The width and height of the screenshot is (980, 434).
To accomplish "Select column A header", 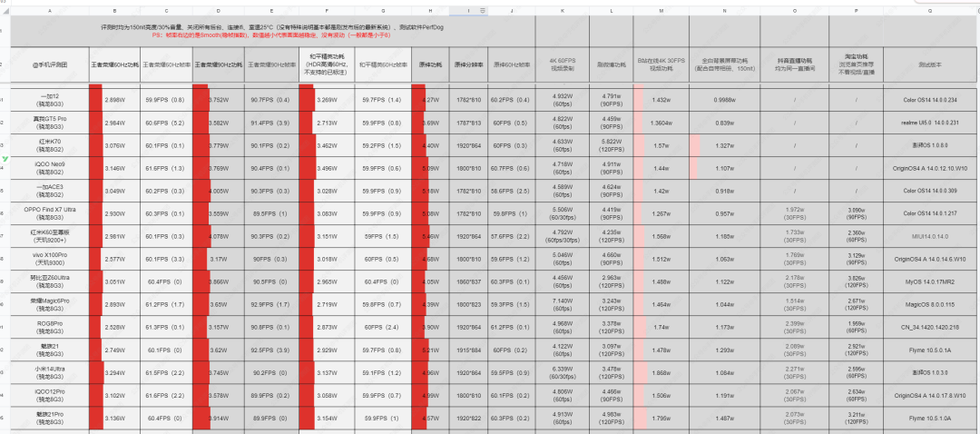I will pyautogui.click(x=50, y=11).
